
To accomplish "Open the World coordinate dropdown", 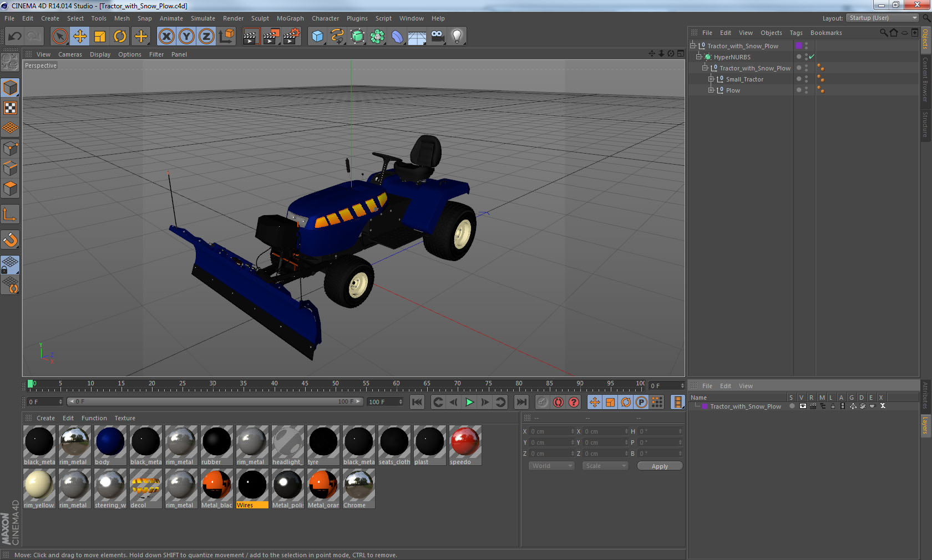I will [x=551, y=466].
